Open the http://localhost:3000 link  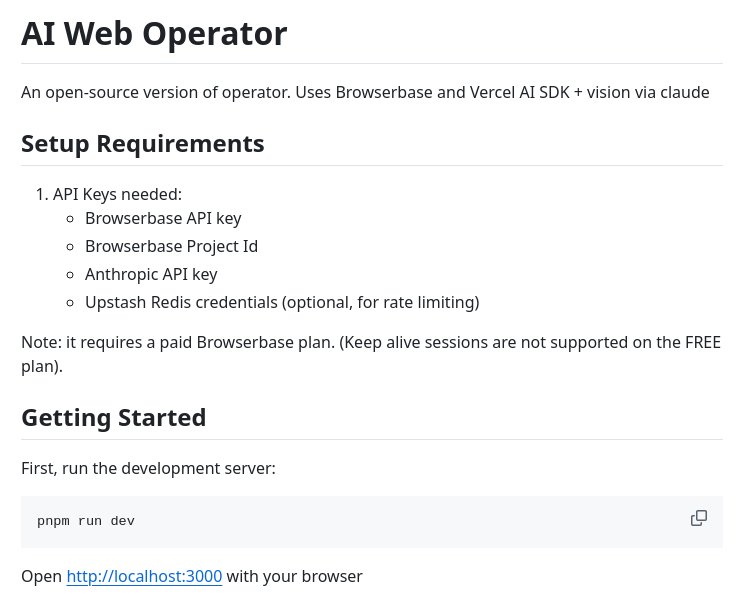[x=144, y=576]
